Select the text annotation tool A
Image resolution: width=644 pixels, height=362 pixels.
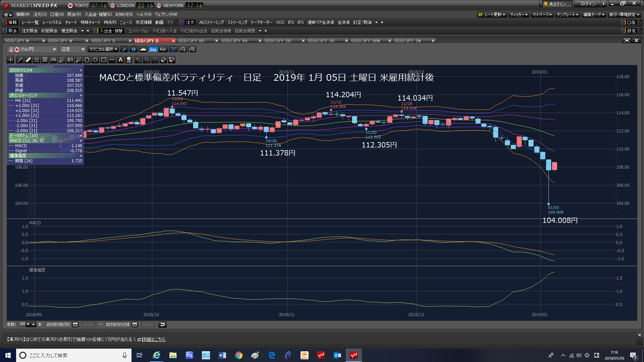point(120,60)
